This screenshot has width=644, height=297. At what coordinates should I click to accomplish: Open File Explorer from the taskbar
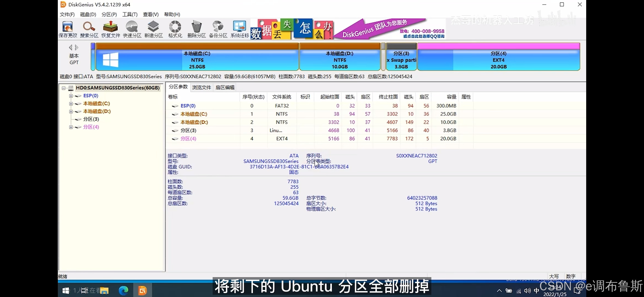105,291
